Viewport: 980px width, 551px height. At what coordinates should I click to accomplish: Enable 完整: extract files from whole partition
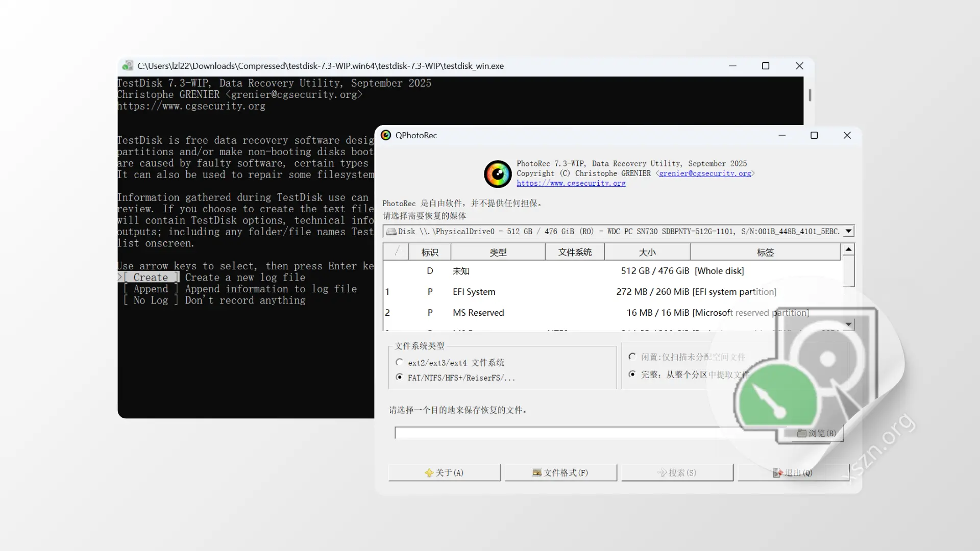pyautogui.click(x=632, y=374)
